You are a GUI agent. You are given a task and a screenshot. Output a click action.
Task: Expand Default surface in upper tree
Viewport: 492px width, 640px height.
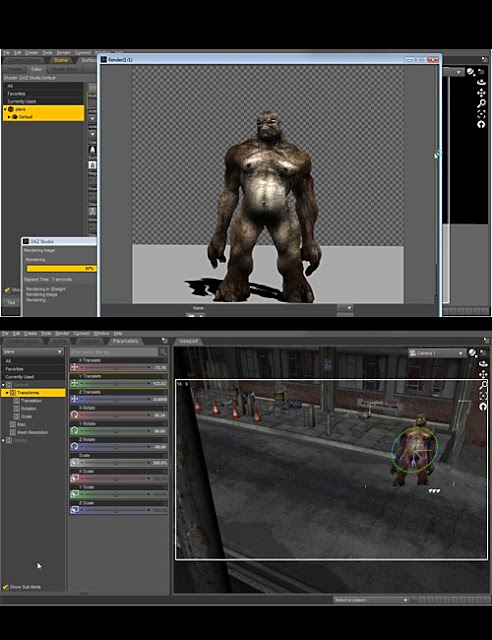pyautogui.click(x=9, y=117)
